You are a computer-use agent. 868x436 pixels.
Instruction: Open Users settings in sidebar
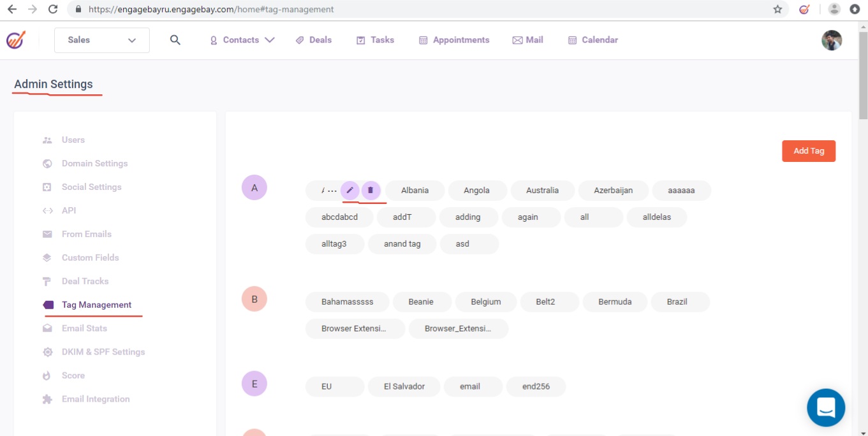click(73, 140)
